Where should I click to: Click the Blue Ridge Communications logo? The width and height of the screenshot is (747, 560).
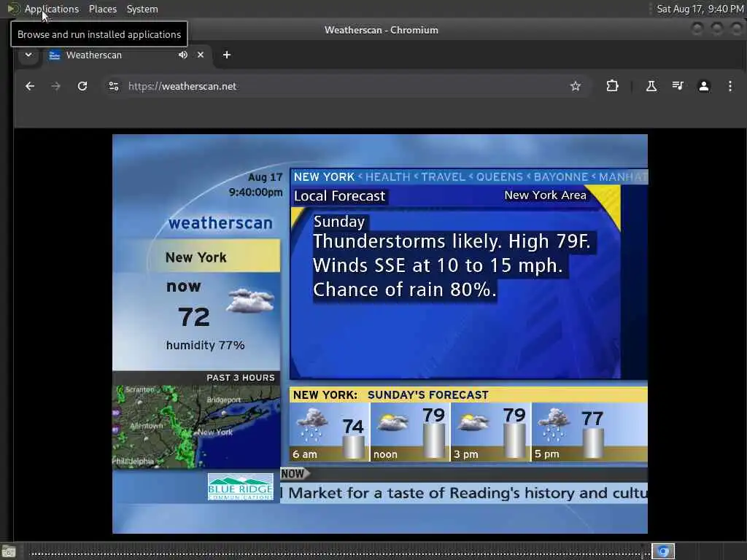(x=241, y=486)
